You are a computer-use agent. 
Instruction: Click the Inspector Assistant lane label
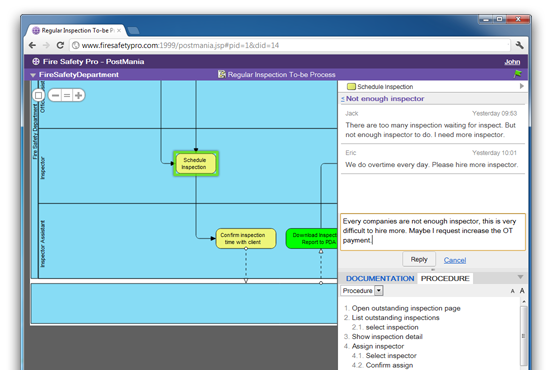pyautogui.click(x=42, y=244)
